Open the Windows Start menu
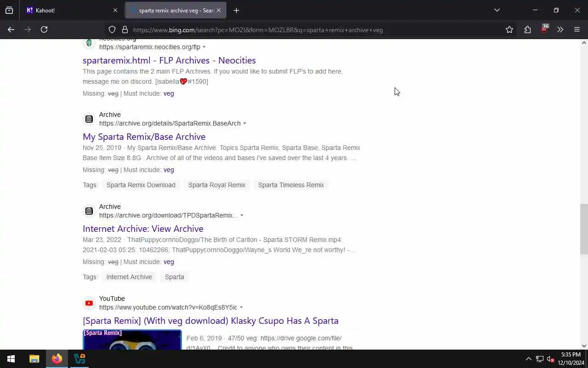This screenshot has width=588, height=368. click(x=11, y=359)
